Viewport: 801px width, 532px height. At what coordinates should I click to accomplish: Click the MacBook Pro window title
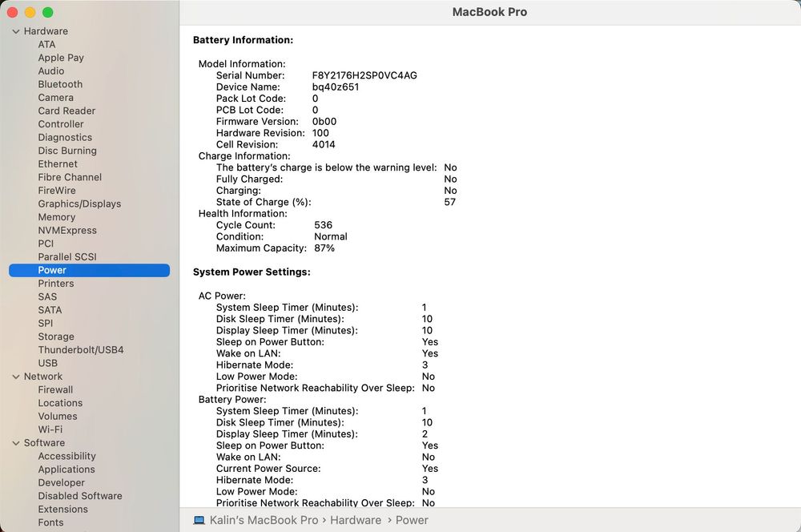[490, 12]
